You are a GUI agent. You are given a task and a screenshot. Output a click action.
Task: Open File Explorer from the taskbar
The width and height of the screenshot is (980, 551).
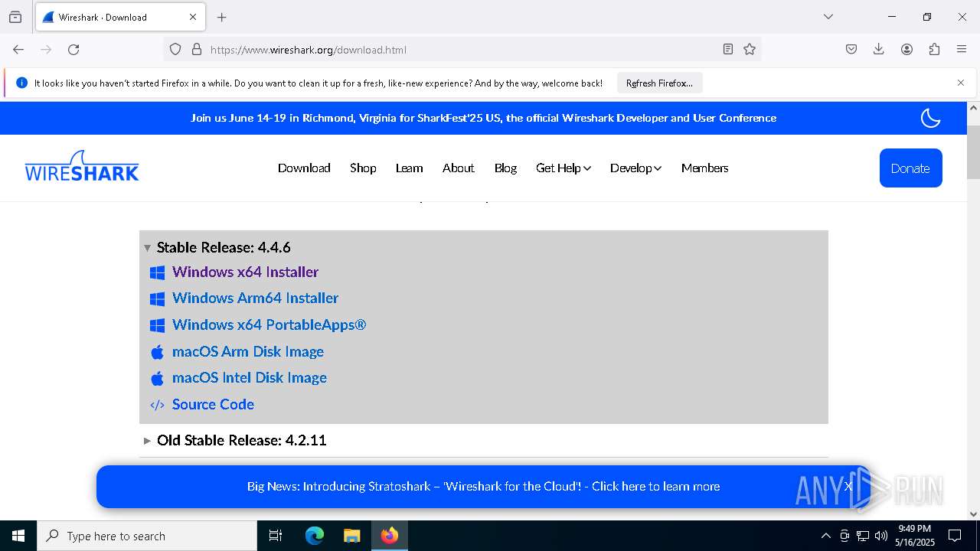click(351, 536)
